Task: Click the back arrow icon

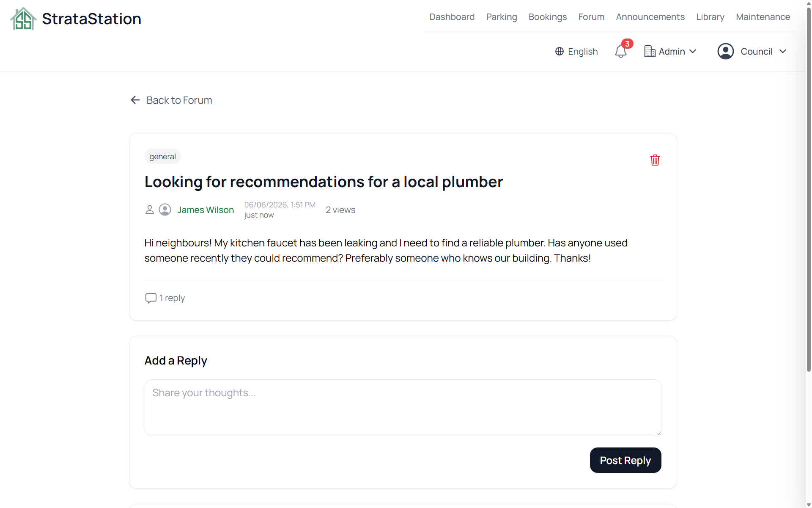Action: [x=135, y=100]
